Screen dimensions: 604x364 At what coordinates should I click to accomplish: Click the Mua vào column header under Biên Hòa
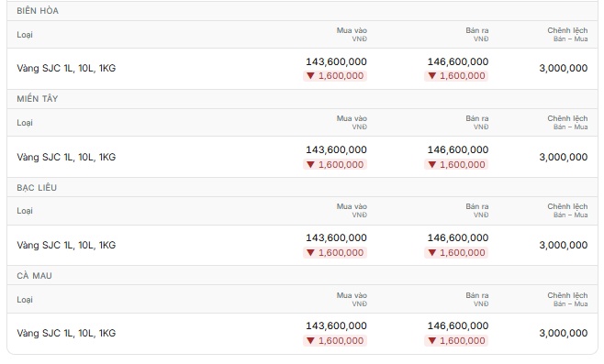[x=352, y=34]
